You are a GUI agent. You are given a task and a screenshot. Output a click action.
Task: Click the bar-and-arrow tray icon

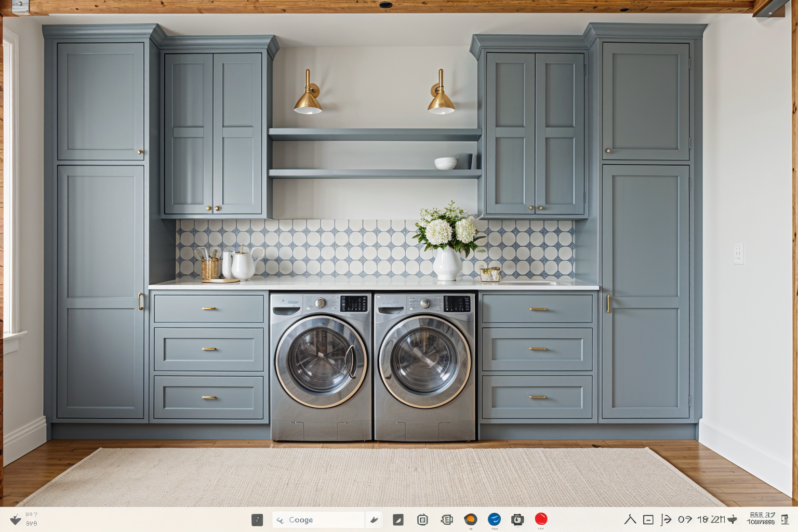[666, 520]
